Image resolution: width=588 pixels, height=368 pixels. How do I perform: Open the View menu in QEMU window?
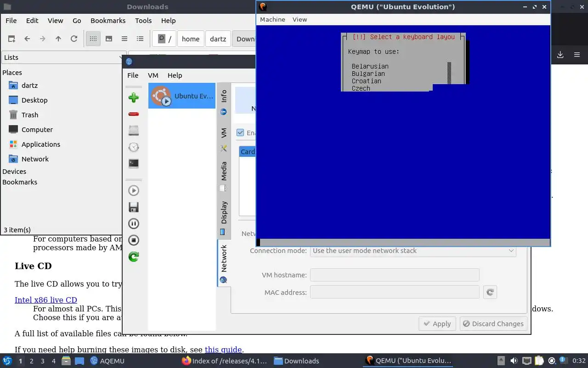pos(300,19)
